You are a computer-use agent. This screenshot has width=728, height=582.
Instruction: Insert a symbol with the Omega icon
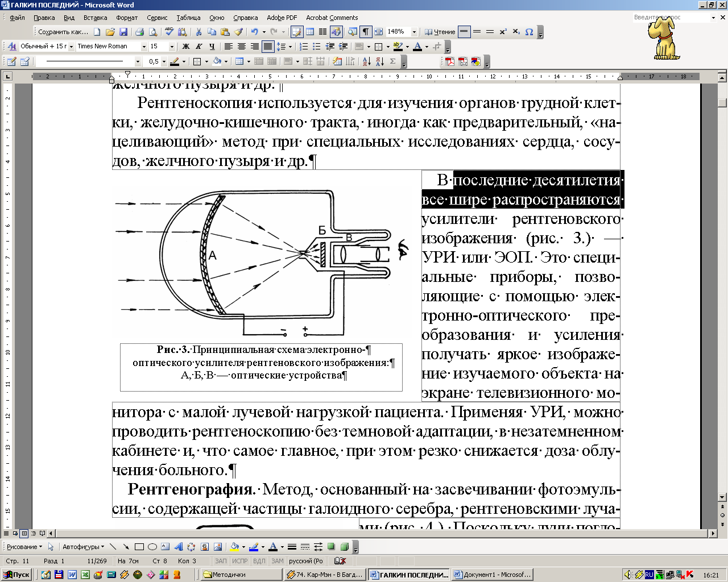pos(530,32)
